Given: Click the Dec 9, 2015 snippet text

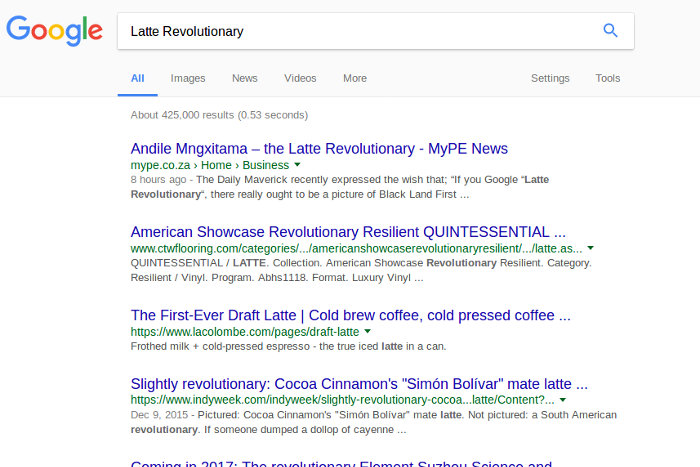Looking at the screenshot, I should pyautogui.click(x=374, y=422).
